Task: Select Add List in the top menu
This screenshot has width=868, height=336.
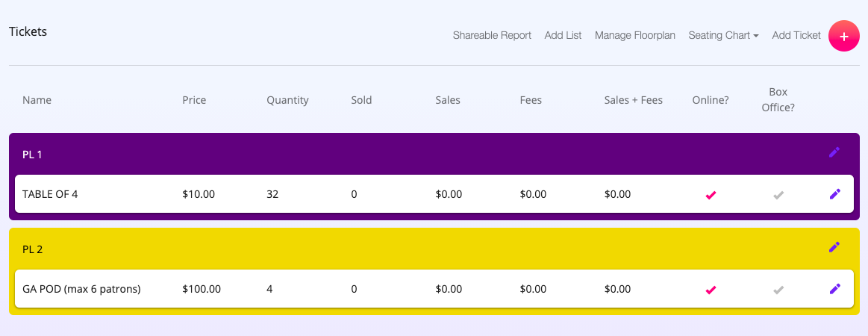Action: [x=563, y=35]
